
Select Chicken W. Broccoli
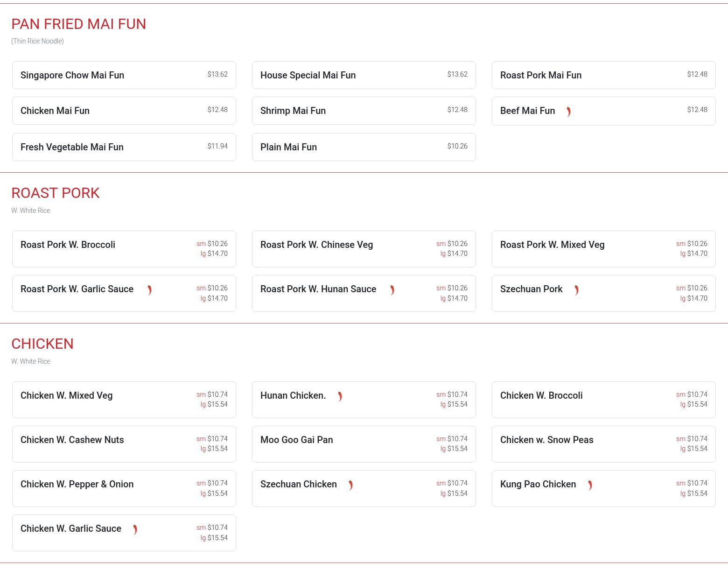604,400
